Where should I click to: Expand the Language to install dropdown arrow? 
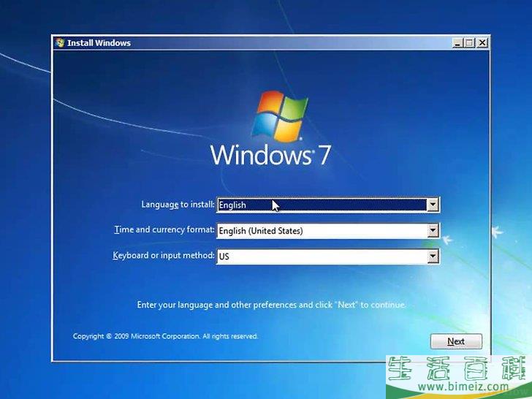click(x=433, y=205)
